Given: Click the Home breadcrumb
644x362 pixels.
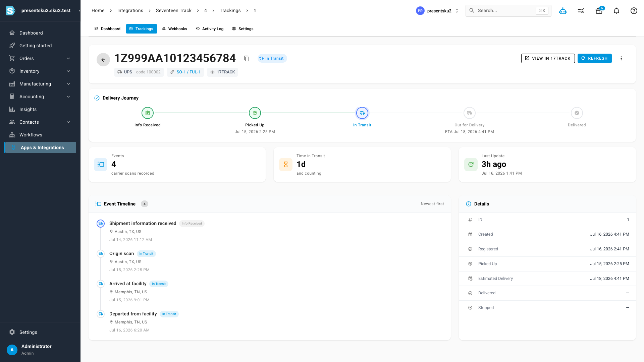Looking at the screenshot, I should [x=98, y=10].
